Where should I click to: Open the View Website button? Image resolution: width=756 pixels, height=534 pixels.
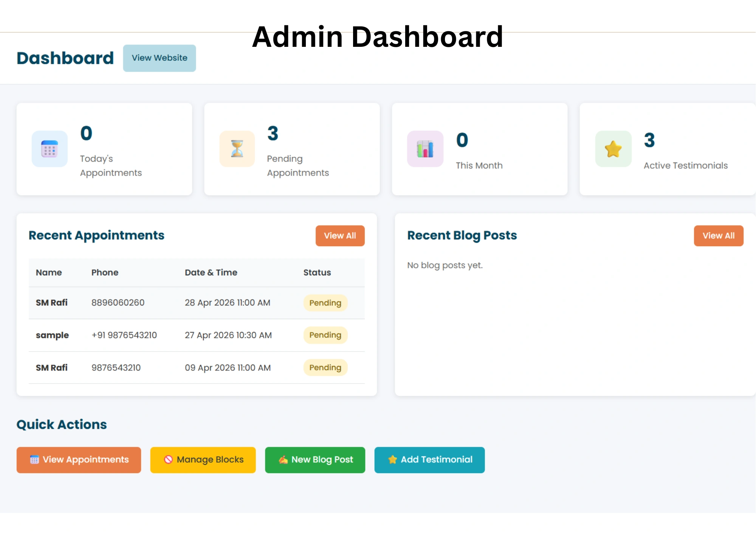tap(160, 58)
